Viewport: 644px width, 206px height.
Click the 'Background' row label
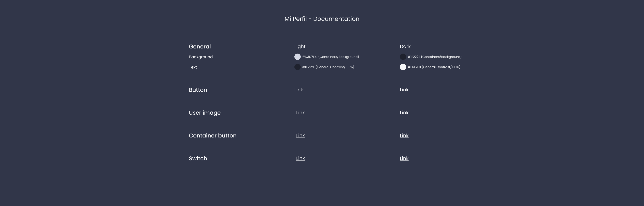click(201, 57)
